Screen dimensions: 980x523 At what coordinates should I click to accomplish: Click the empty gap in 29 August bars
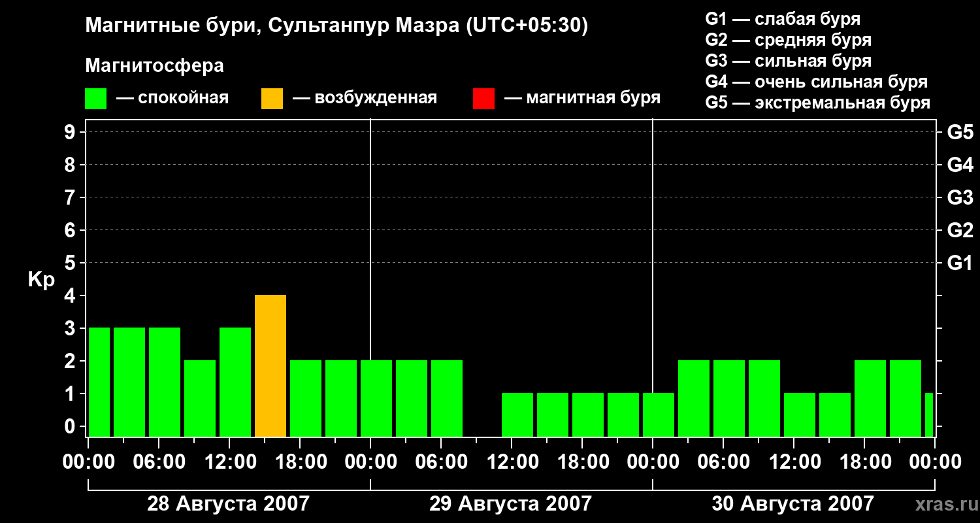point(482,414)
